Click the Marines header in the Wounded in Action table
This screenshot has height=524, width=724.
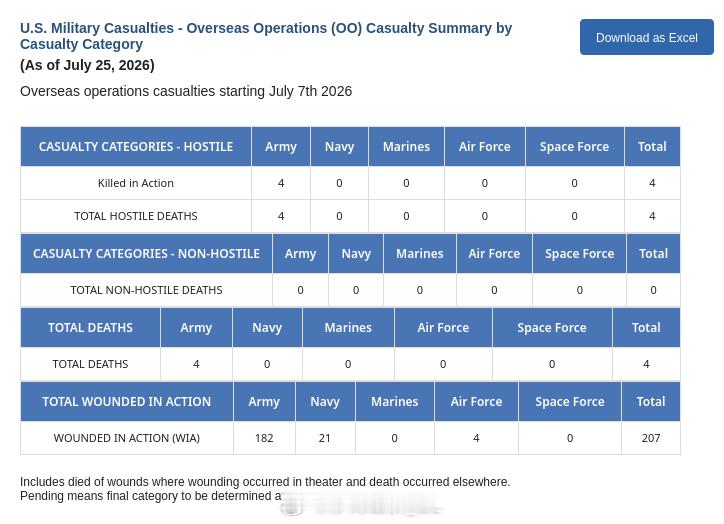[x=395, y=402]
